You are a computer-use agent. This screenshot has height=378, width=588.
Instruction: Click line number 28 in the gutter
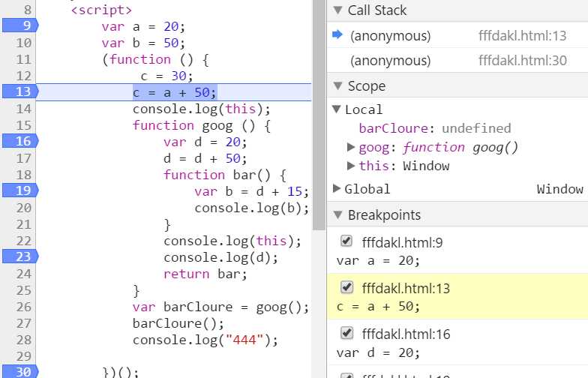pyautogui.click(x=24, y=340)
